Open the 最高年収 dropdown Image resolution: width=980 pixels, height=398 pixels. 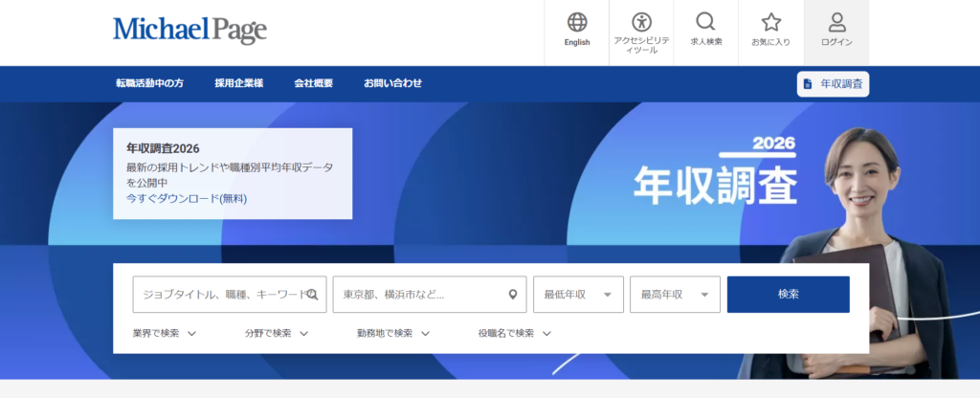pyautogui.click(x=675, y=295)
